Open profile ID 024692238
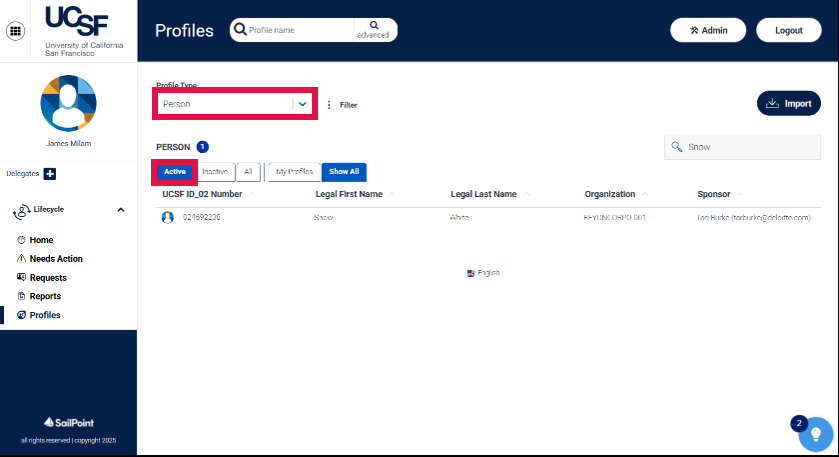The height and width of the screenshot is (457, 839). pyautogui.click(x=202, y=217)
